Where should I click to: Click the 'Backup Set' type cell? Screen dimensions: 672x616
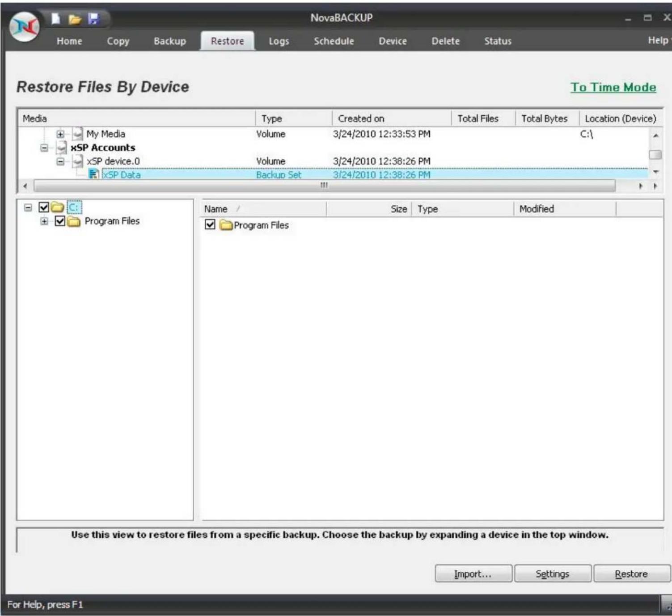click(x=279, y=174)
